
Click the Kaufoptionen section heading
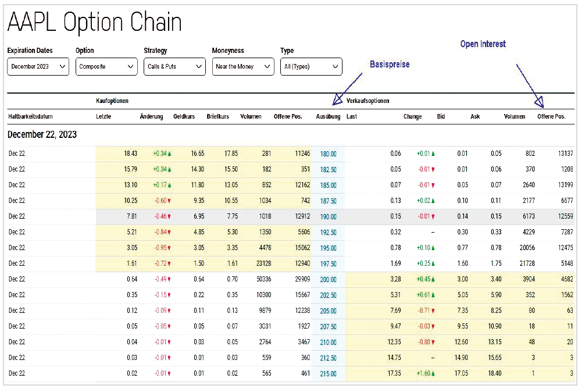coord(112,101)
